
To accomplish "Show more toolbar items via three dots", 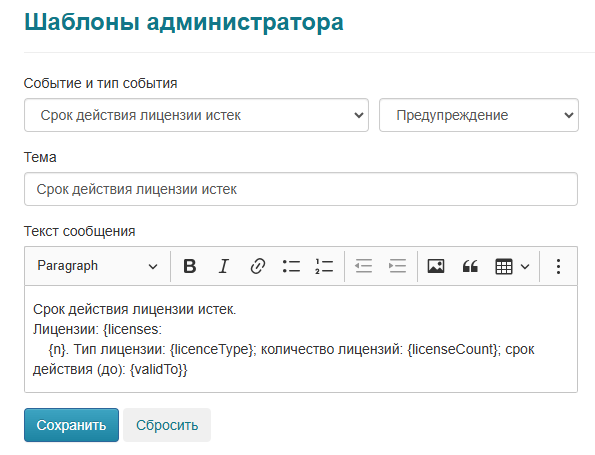I will pos(558,266).
